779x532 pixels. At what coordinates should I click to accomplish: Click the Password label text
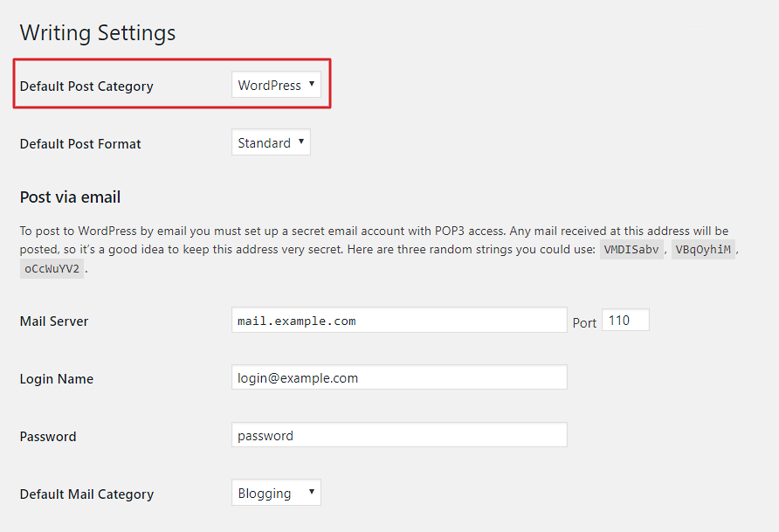(48, 437)
